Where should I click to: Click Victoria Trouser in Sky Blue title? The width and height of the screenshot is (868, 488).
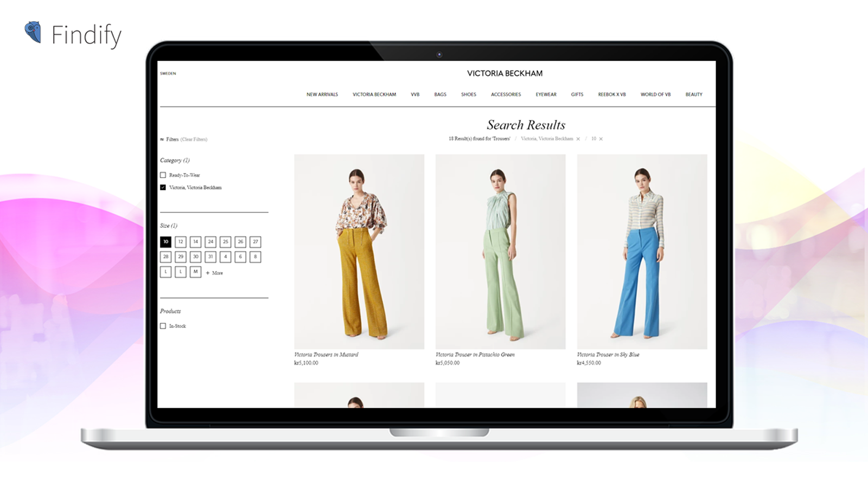[608, 355]
